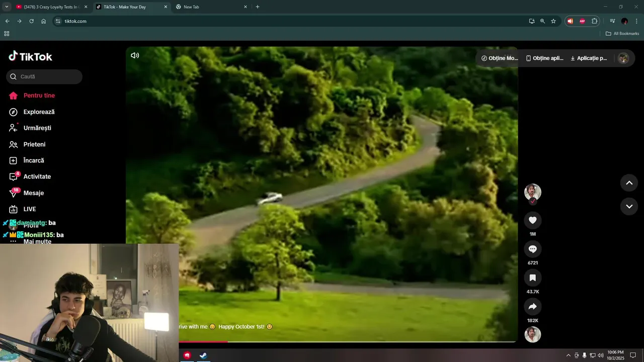Open the Prieteni section
This screenshot has height=362, width=644.
[27, 144]
